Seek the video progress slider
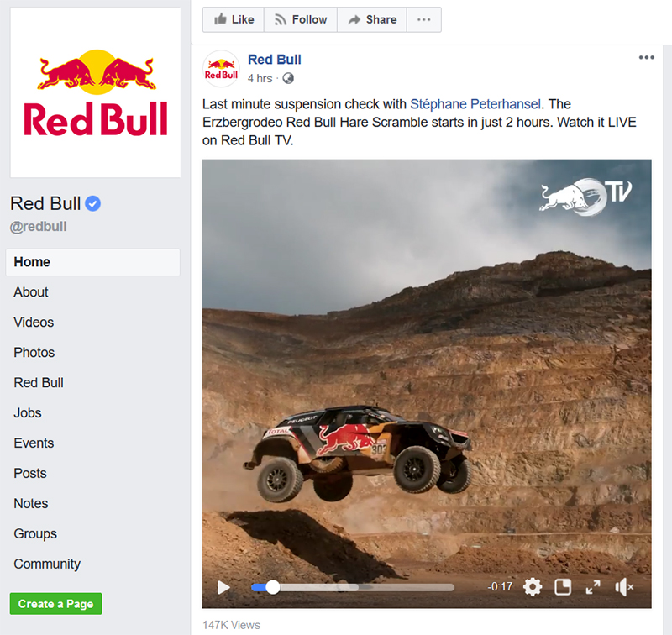The image size is (672, 635). pyautogui.click(x=352, y=587)
